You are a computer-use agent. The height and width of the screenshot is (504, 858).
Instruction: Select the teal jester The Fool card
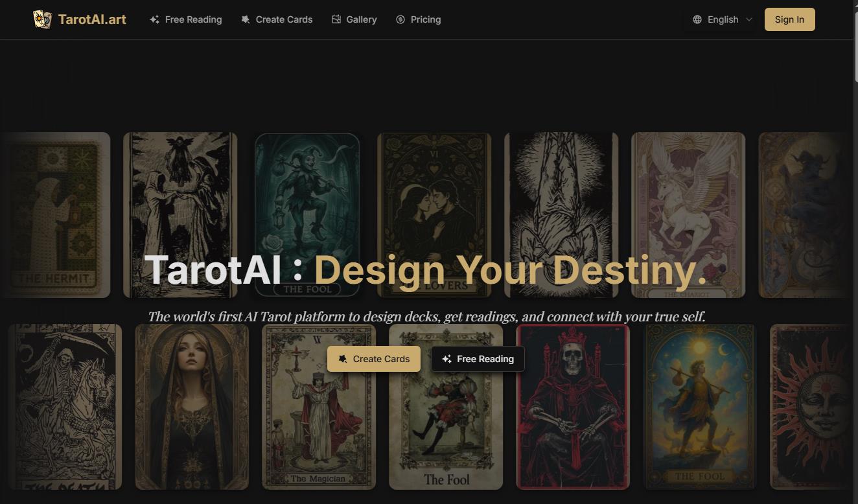point(307,215)
